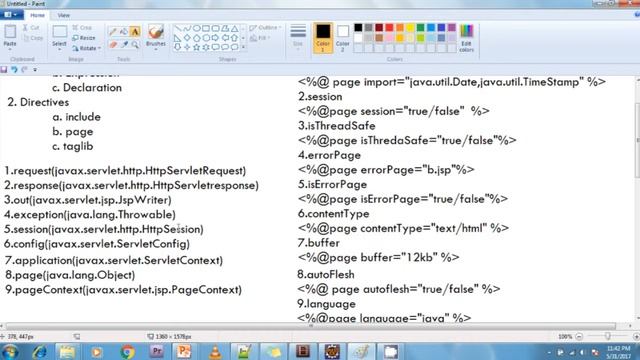Choose the straight Line shape

pyautogui.click(x=178, y=29)
